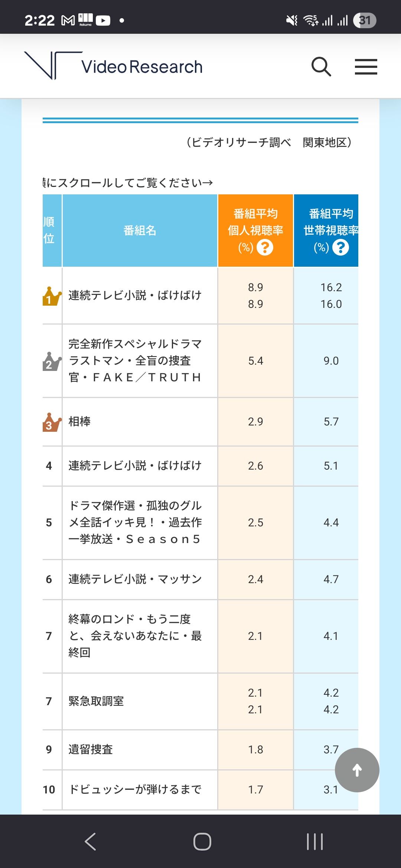Tap the Android home navigation button
The width and height of the screenshot is (401, 868).
pos(202,841)
